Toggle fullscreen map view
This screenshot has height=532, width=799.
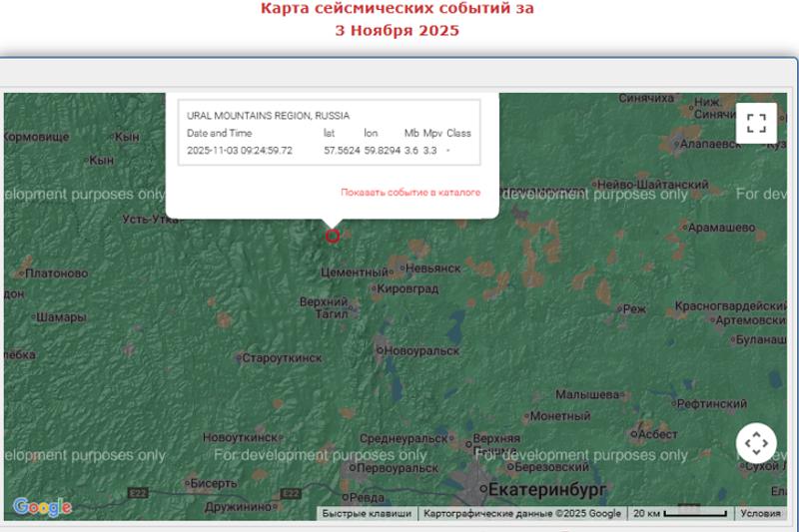pyautogui.click(x=756, y=123)
